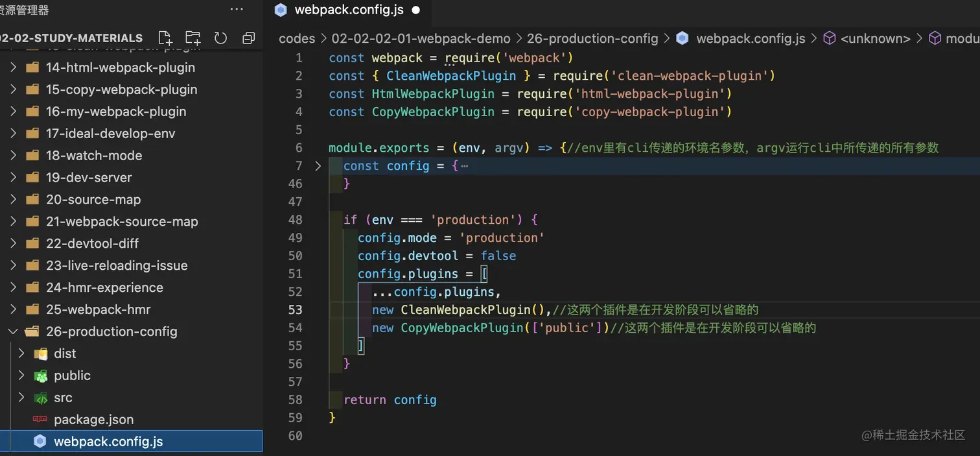Screen dimensions: 980x456
Task: Click the New File icon in explorer header
Action: 165,38
